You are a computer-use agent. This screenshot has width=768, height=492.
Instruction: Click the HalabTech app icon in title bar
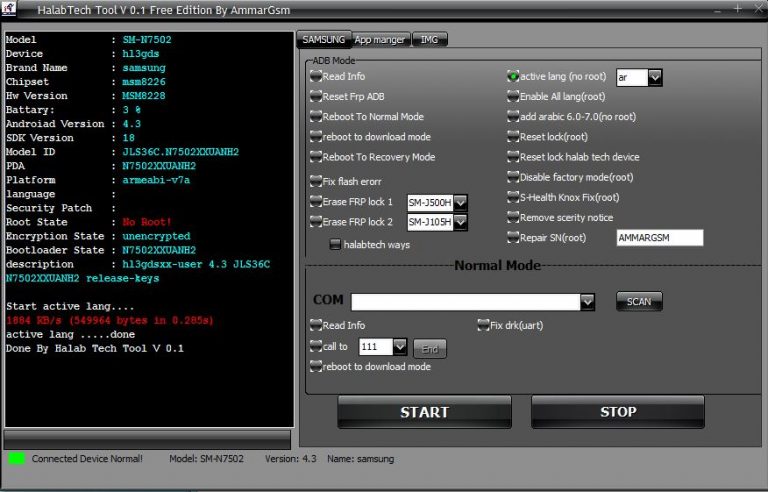coord(8,8)
